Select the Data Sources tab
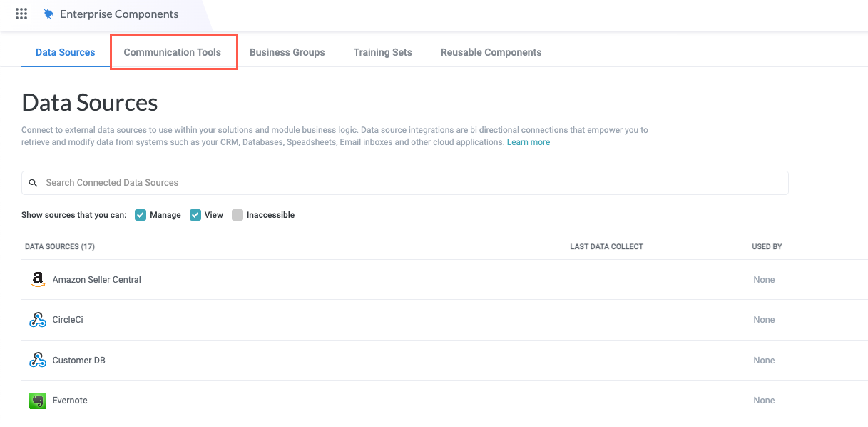The height and width of the screenshot is (427, 868). pos(66,52)
